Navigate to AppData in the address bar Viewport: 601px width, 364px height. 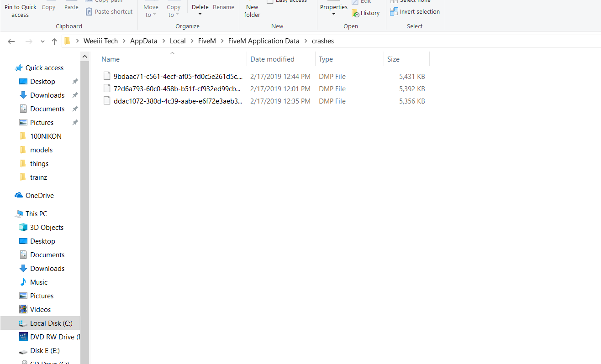[143, 41]
